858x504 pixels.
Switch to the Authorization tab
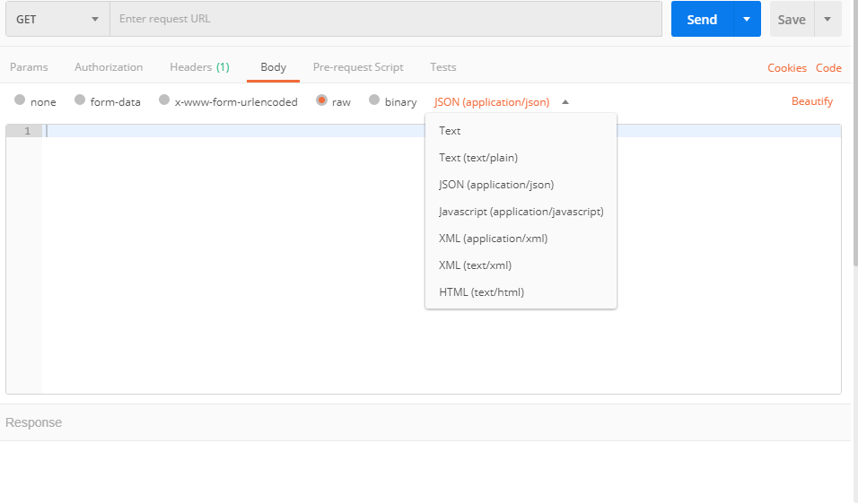click(109, 67)
